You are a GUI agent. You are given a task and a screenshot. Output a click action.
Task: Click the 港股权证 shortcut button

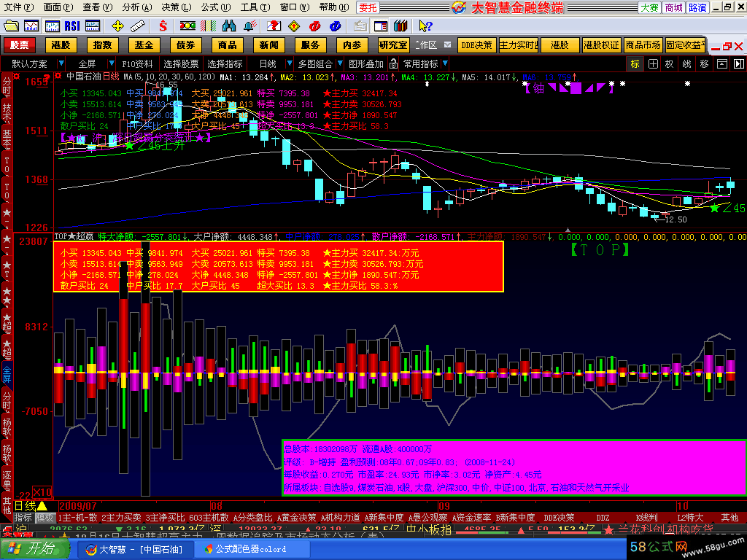602,44
